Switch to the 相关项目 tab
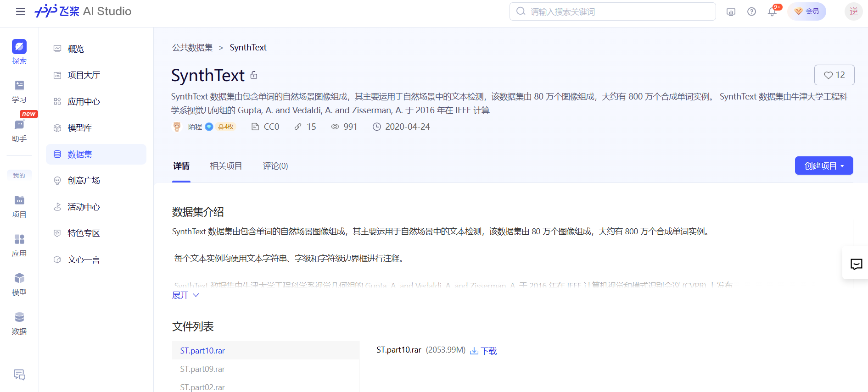 tap(226, 166)
